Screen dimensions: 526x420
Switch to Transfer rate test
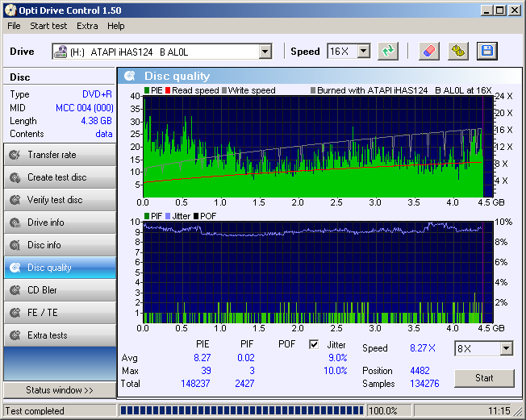[60, 155]
